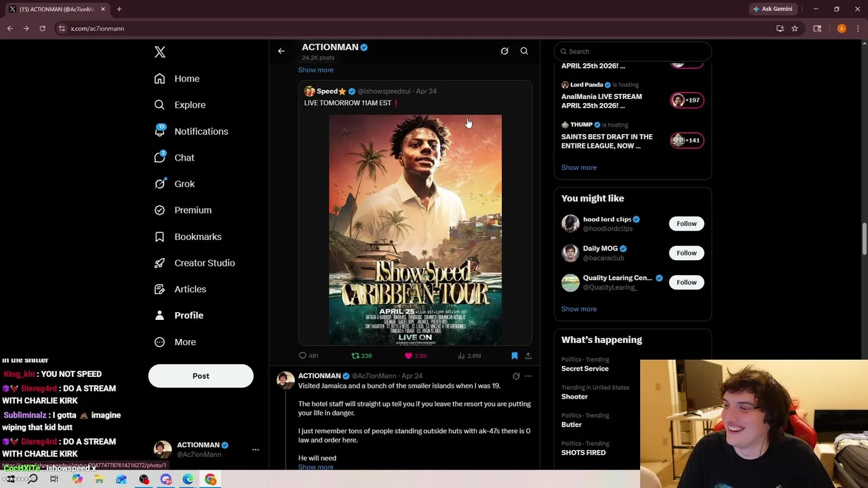This screenshot has width=868, height=488.
Task: Open Windows taskbar search
Action: (33, 479)
